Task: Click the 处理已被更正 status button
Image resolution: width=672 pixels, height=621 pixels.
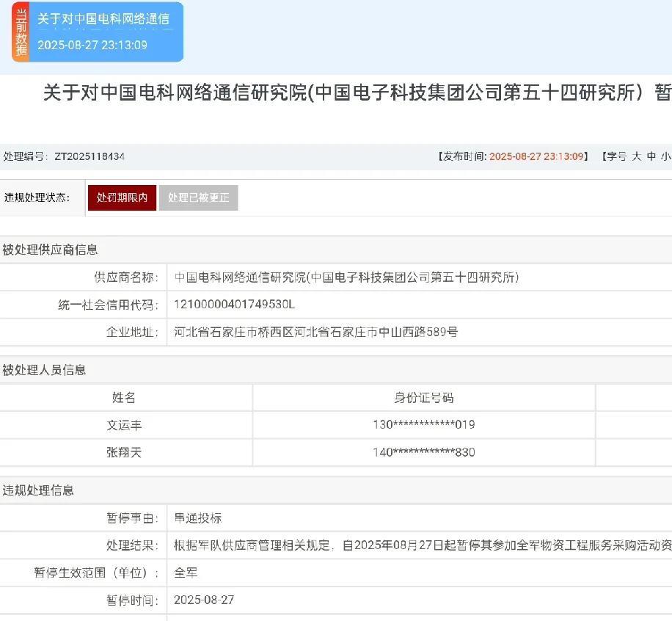Action: [x=198, y=197]
